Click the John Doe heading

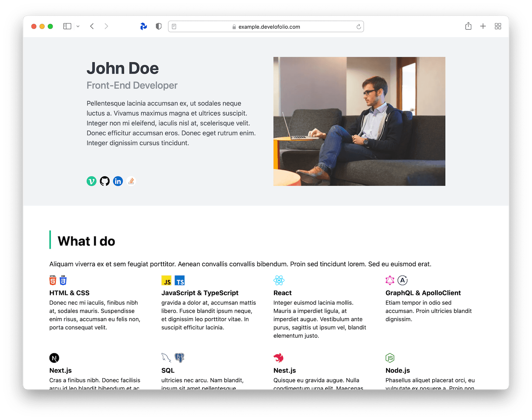pyautogui.click(x=123, y=69)
